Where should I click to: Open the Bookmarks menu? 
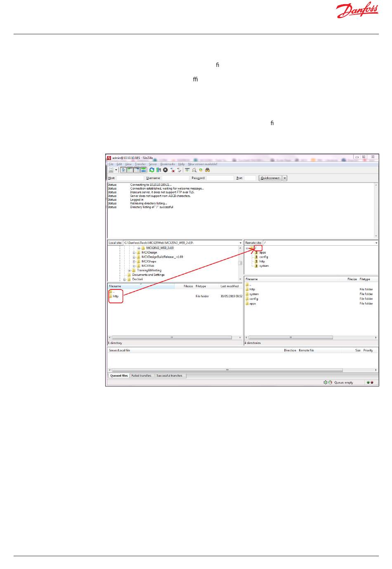[168, 164]
